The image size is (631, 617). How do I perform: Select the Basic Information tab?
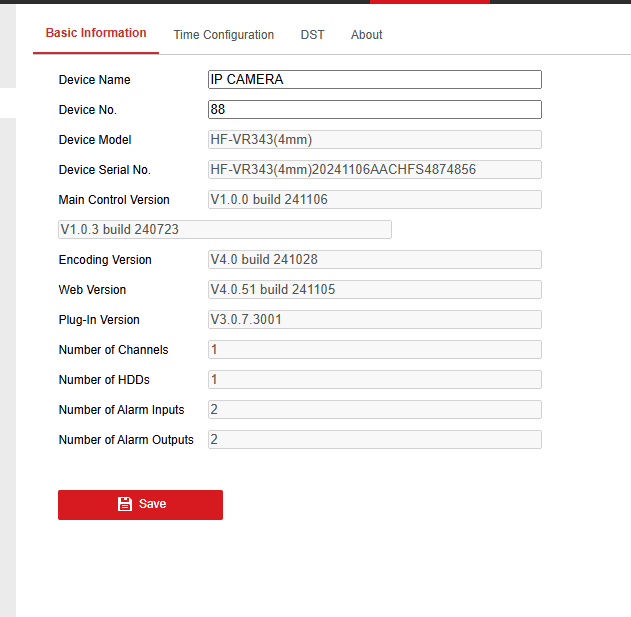click(x=96, y=33)
